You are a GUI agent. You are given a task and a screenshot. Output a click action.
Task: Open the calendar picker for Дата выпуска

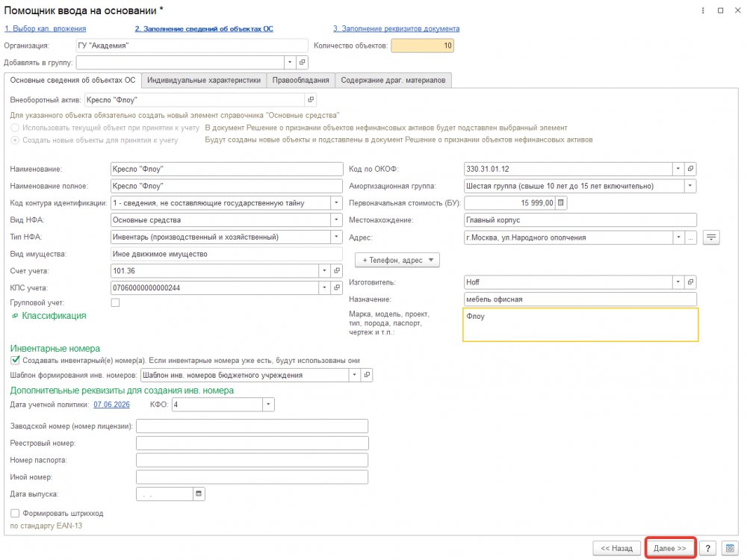click(x=199, y=494)
